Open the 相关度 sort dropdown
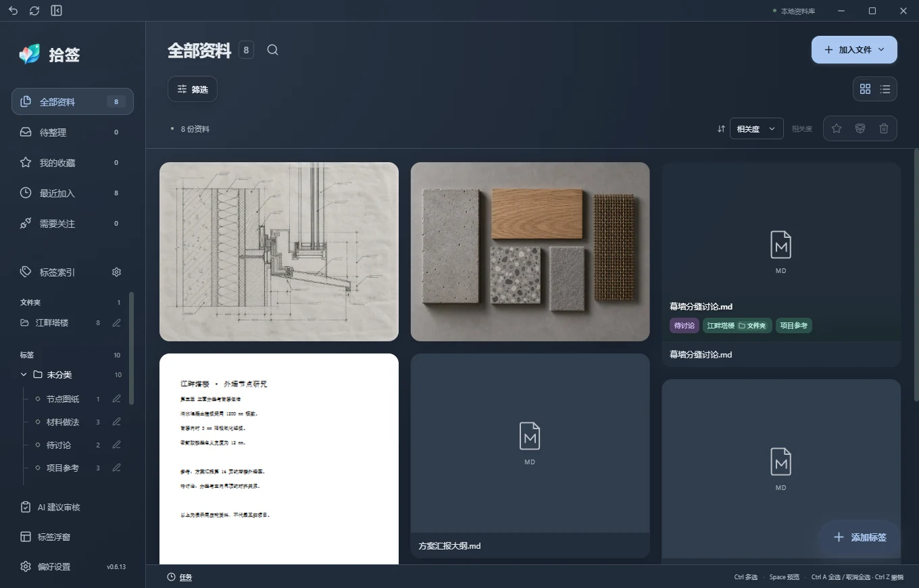Screen dimensions: 919x588 pyautogui.click(x=757, y=128)
